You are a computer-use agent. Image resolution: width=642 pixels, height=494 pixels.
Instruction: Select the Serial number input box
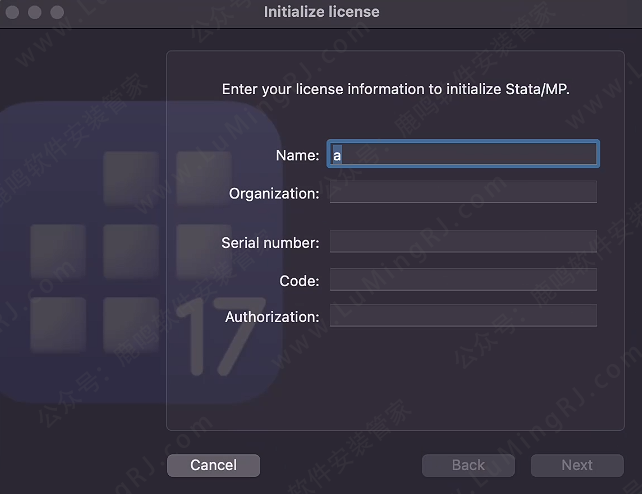click(463, 242)
